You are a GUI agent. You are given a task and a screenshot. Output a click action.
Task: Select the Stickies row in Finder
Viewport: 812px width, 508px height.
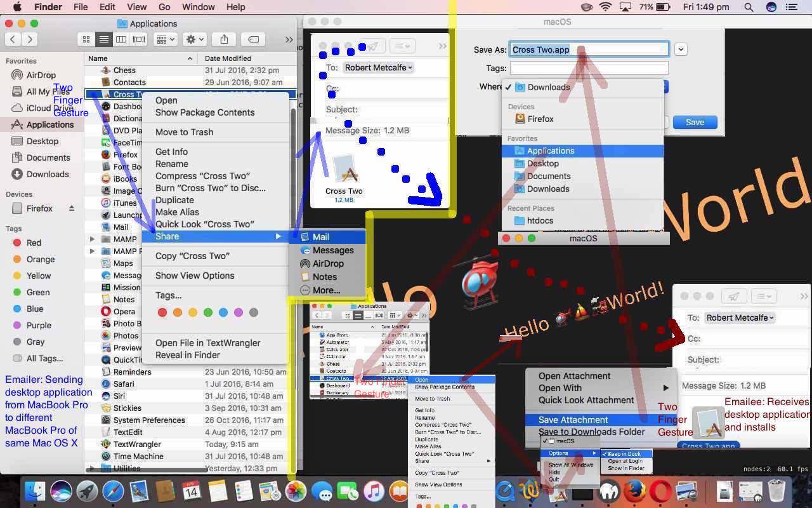click(190, 408)
